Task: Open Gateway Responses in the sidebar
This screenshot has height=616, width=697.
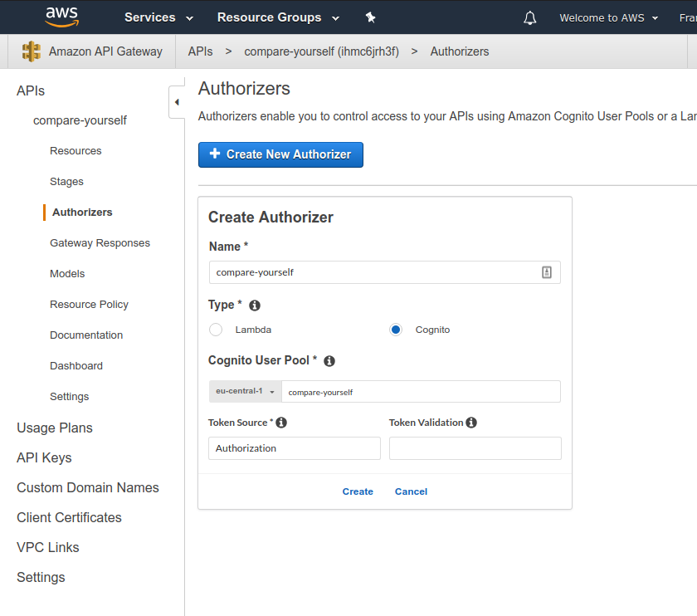Action: point(100,243)
